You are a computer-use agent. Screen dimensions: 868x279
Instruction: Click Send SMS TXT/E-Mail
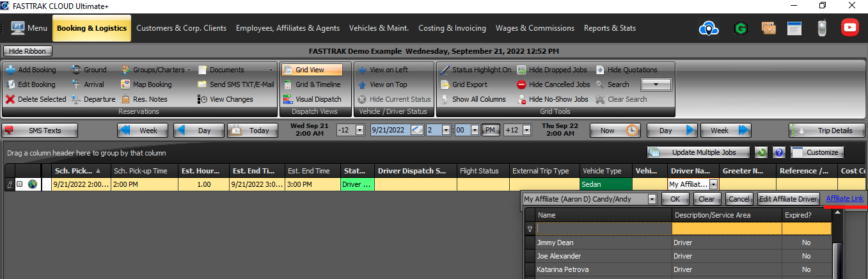pyautogui.click(x=235, y=84)
